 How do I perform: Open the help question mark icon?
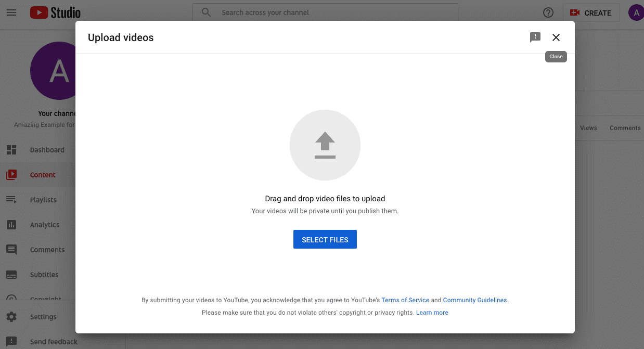coord(548,12)
